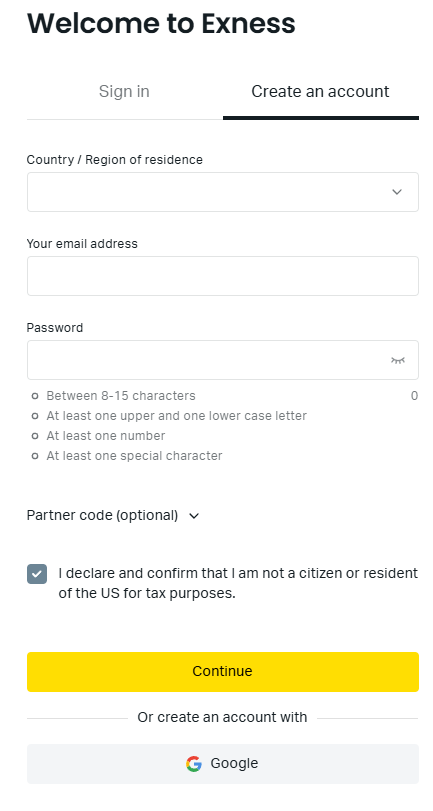This screenshot has width=433, height=811.
Task: Click the Google logo icon
Action: coord(194,764)
